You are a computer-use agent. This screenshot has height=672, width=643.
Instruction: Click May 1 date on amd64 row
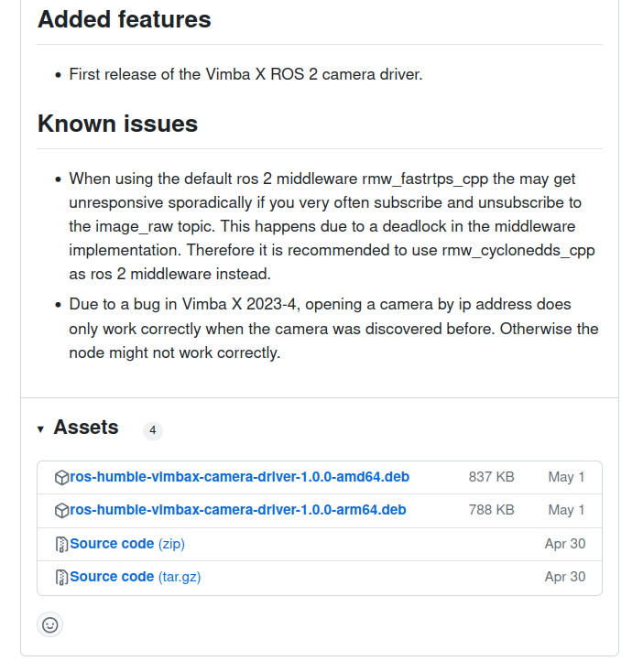tap(566, 477)
